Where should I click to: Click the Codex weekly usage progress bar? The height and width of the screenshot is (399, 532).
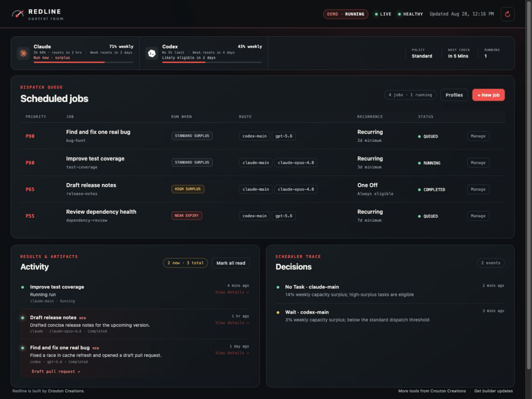(x=212, y=62)
